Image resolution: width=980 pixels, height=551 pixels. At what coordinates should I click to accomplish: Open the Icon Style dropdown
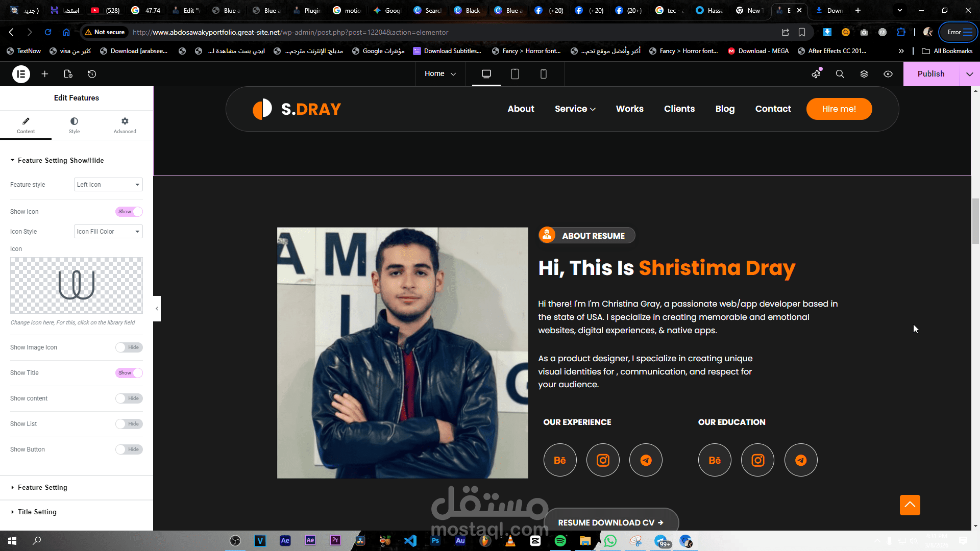(x=108, y=232)
